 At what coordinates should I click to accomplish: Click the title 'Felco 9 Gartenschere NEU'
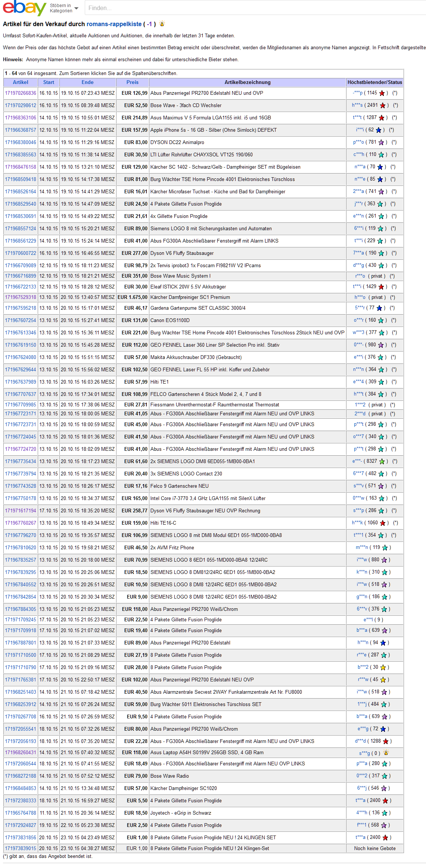click(x=180, y=486)
